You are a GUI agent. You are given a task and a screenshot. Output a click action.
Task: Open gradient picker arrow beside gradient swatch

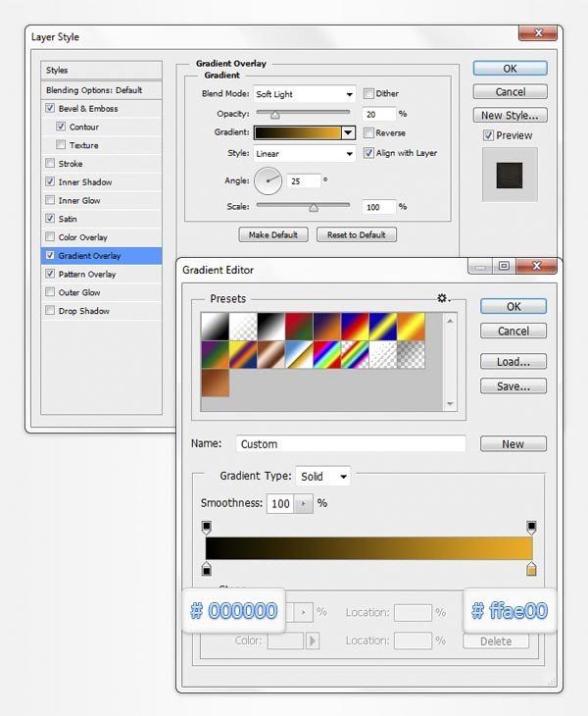pyautogui.click(x=348, y=132)
